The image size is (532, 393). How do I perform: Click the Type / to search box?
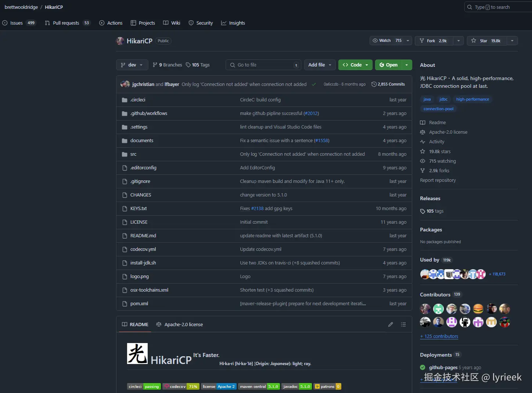pyautogui.click(x=499, y=7)
